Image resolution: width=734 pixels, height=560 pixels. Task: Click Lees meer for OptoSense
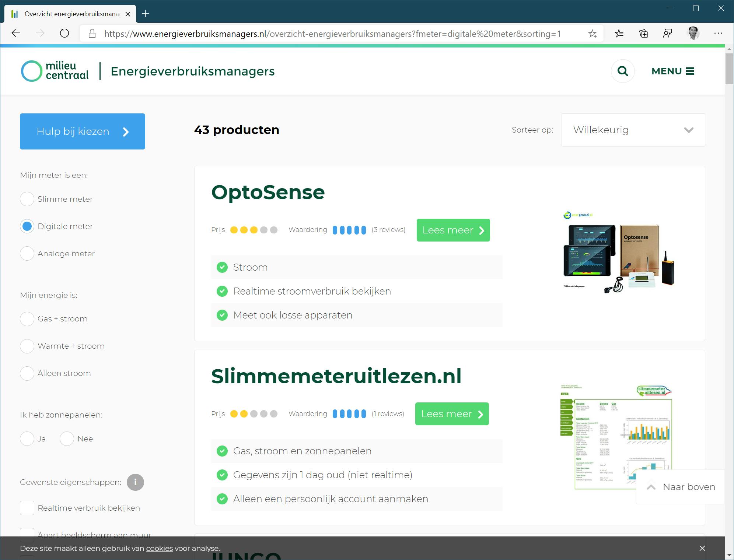tap(453, 230)
